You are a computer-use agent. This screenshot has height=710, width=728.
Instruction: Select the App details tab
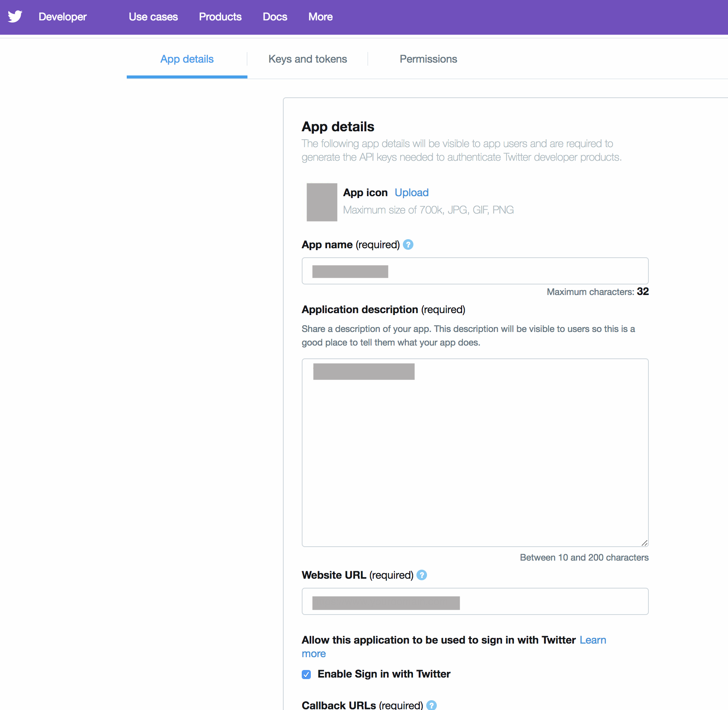187,59
